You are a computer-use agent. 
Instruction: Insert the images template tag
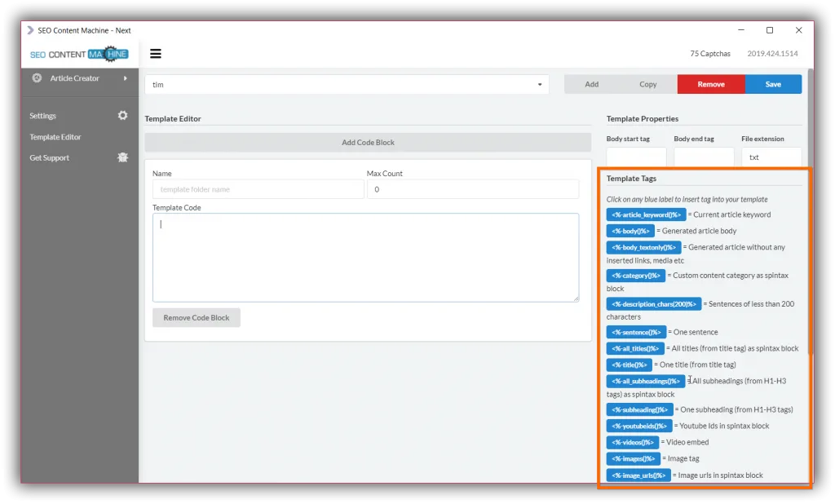click(x=633, y=458)
